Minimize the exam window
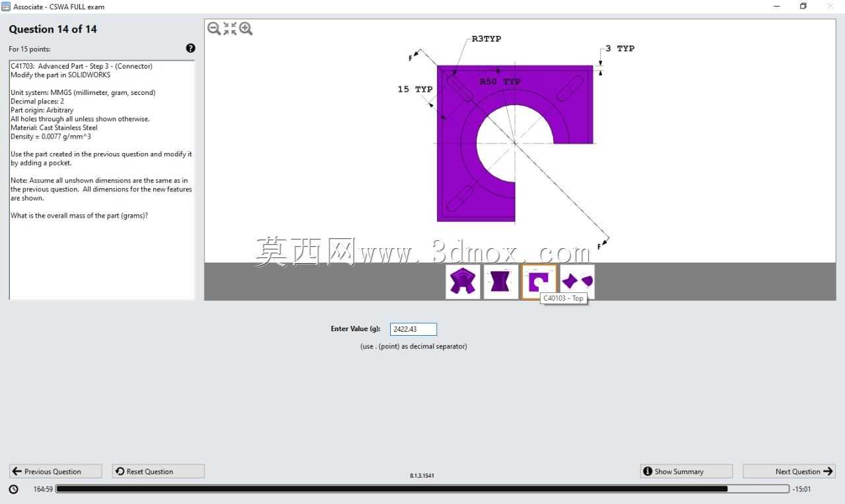Screen dimensions: 845x504 pyautogui.click(x=777, y=7)
